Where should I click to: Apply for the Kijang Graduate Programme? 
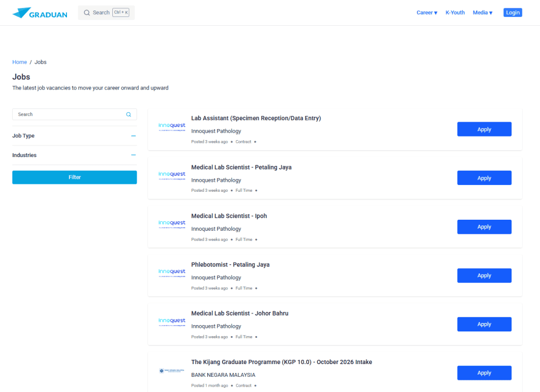click(x=484, y=373)
